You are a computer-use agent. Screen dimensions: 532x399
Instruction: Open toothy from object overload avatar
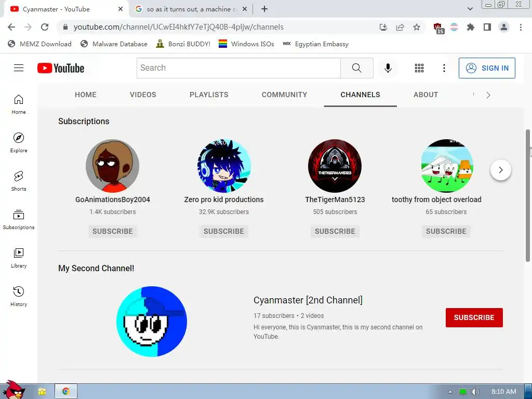click(x=446, y=166)
